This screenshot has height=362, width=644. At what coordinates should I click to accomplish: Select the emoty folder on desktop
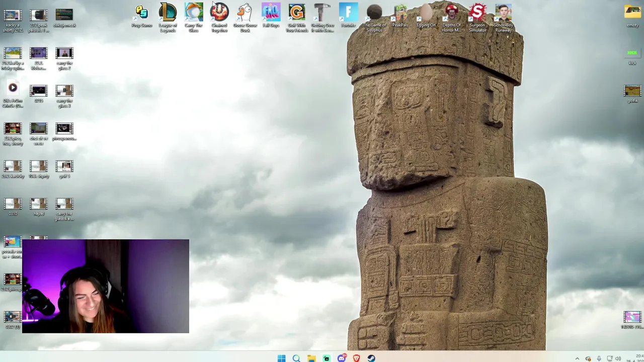tap(632, 16)
